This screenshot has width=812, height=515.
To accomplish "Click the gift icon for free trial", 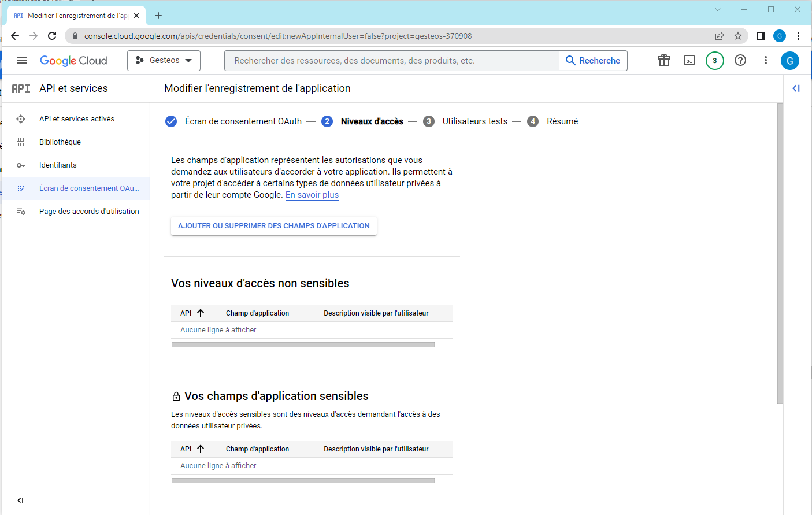I will coord(664,60).
